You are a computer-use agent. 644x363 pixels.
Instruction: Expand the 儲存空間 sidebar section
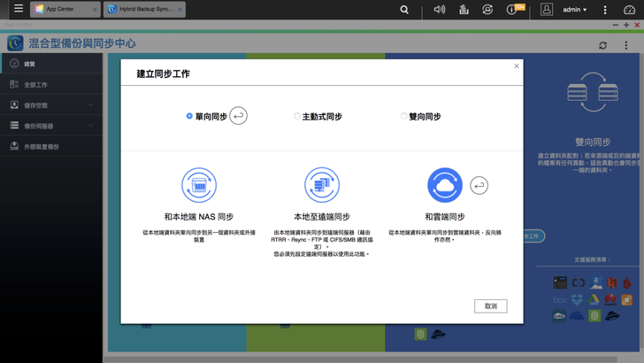coord(51,105)
